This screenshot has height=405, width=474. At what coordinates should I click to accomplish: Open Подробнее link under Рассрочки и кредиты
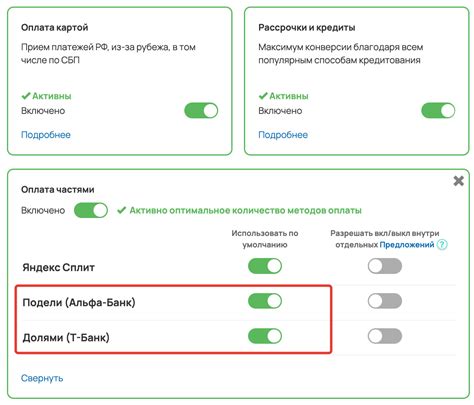tap(283, 135)
